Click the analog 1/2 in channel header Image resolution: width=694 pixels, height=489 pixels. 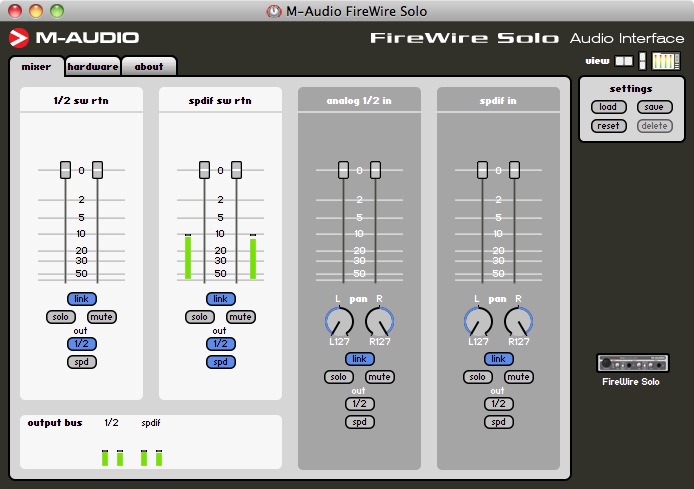pos(359,100)
